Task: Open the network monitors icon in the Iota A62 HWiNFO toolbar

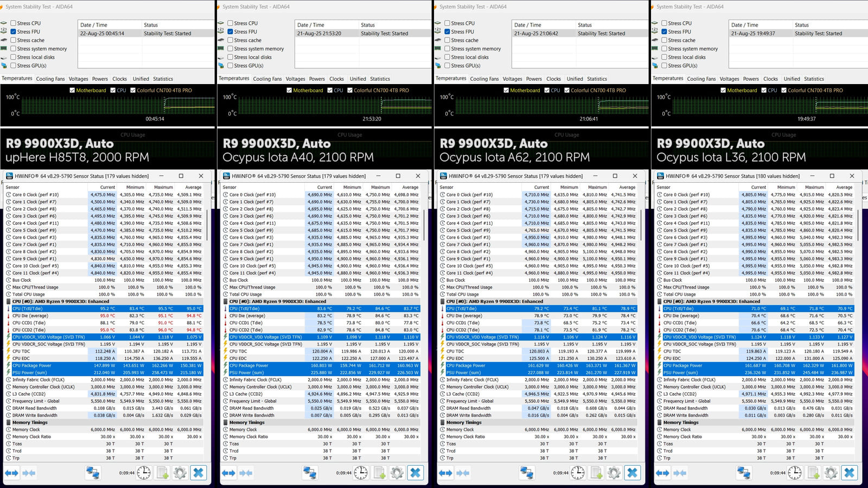Action: pyautogui.click(x=527, y=473)
